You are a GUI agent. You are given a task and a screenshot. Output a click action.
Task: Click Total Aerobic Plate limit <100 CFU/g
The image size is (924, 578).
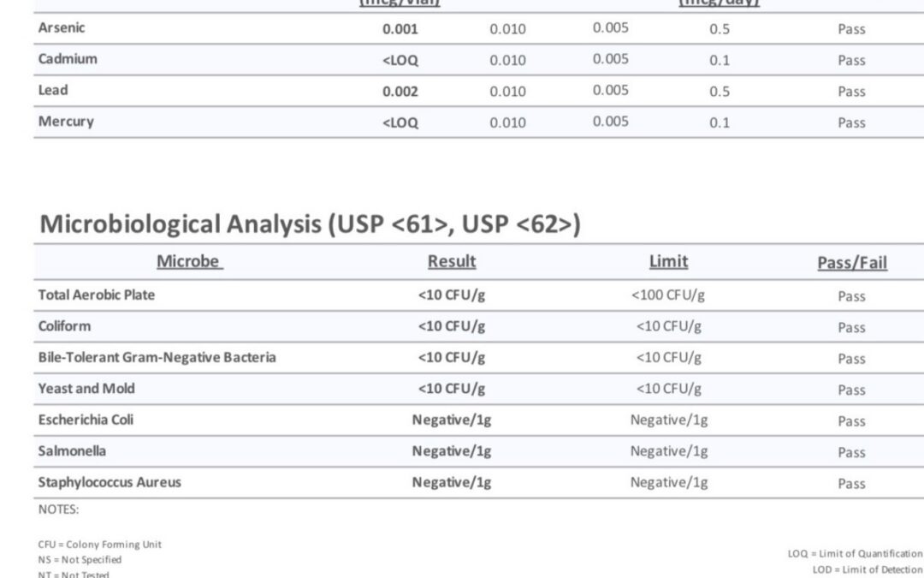pos(668,295)
